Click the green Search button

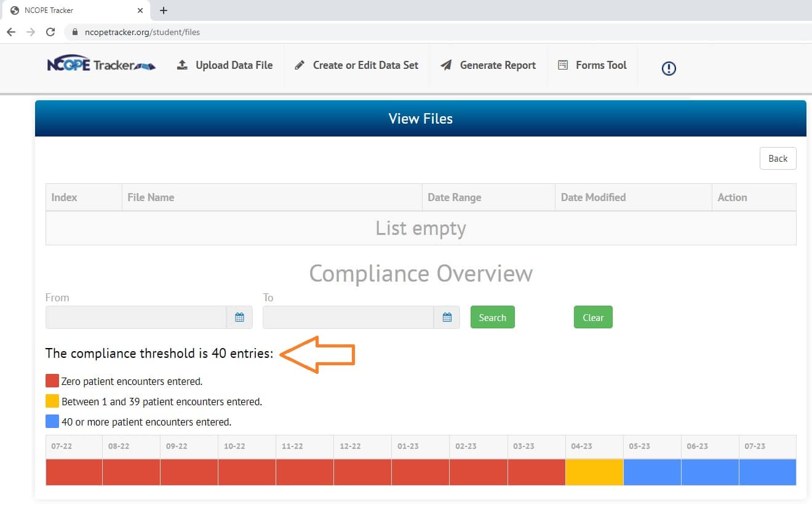pos(492,317)
